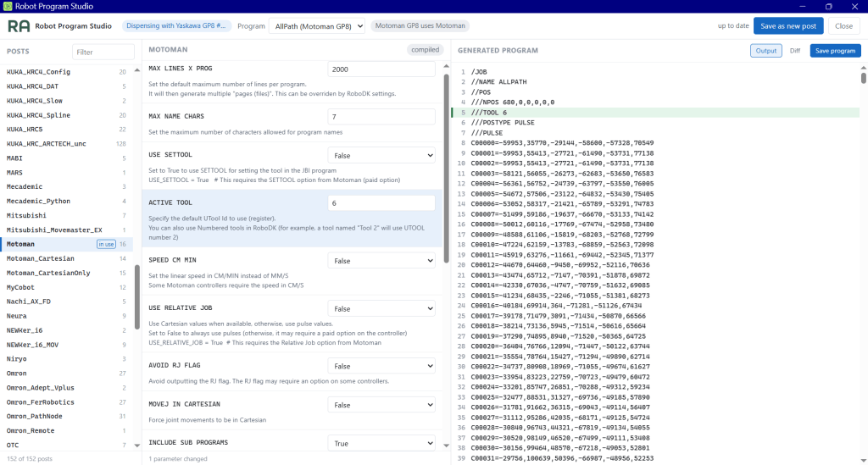Screen dimensions: 868x465
Task: Select the Mitsubishi post
Action: [x=66, y=216]
